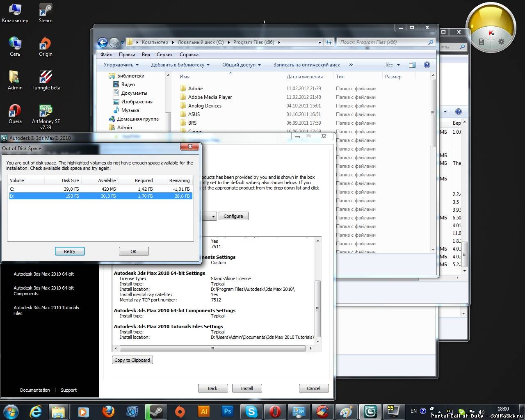This screenshot has height=420, width=525.
Task: Sort the file list by the Дата изменения column
Action: 305,77
